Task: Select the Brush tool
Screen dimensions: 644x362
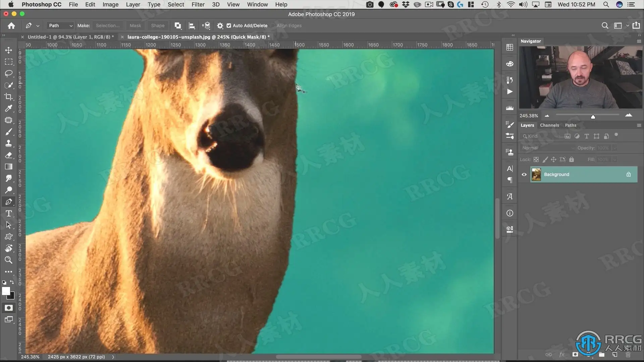Action: [9, 132]
